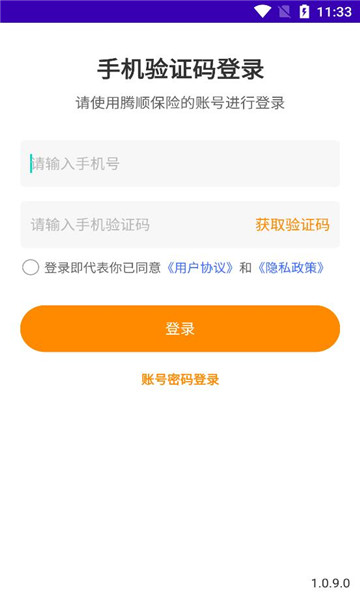
Task: Tap empty gray space of code field before 获取验证码
Action: pyautogui.click(x=201, y=225)
